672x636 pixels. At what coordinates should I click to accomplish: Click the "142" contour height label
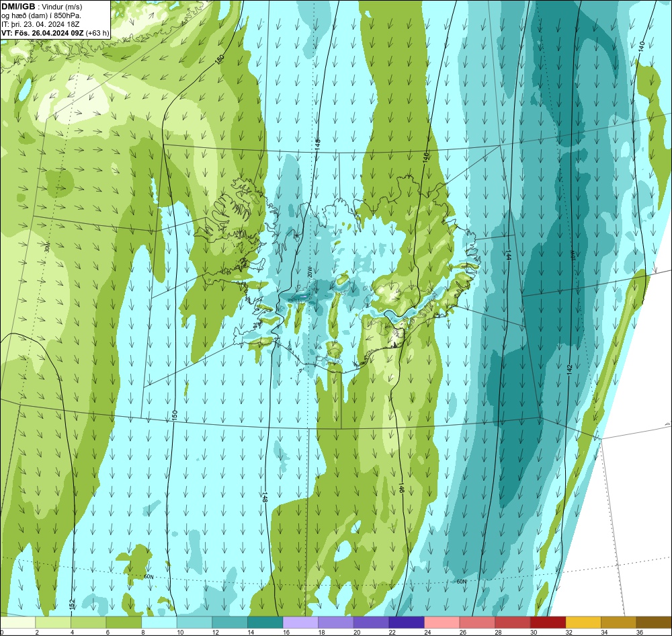[x=569, y=370]
